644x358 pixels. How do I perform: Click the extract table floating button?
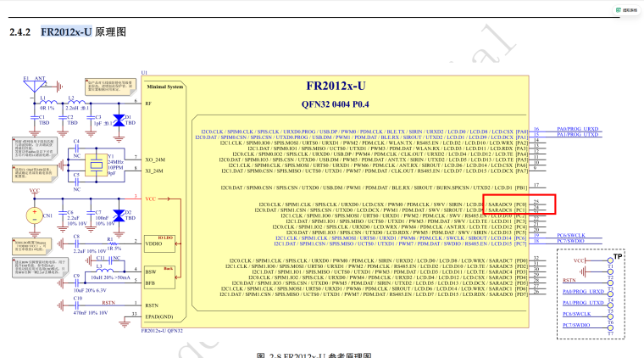[x=627, y=10]
